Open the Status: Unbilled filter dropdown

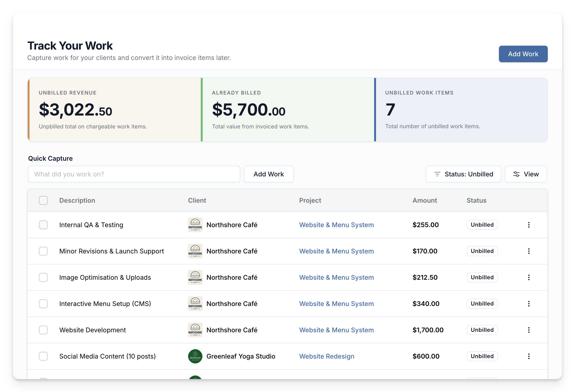(463, 174)
